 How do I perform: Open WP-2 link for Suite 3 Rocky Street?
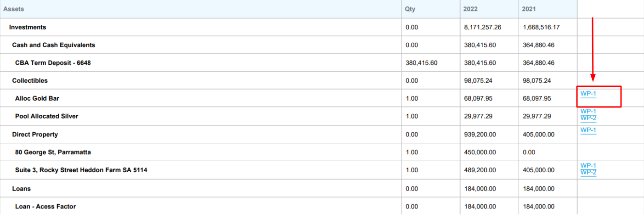tap(588, 173)
